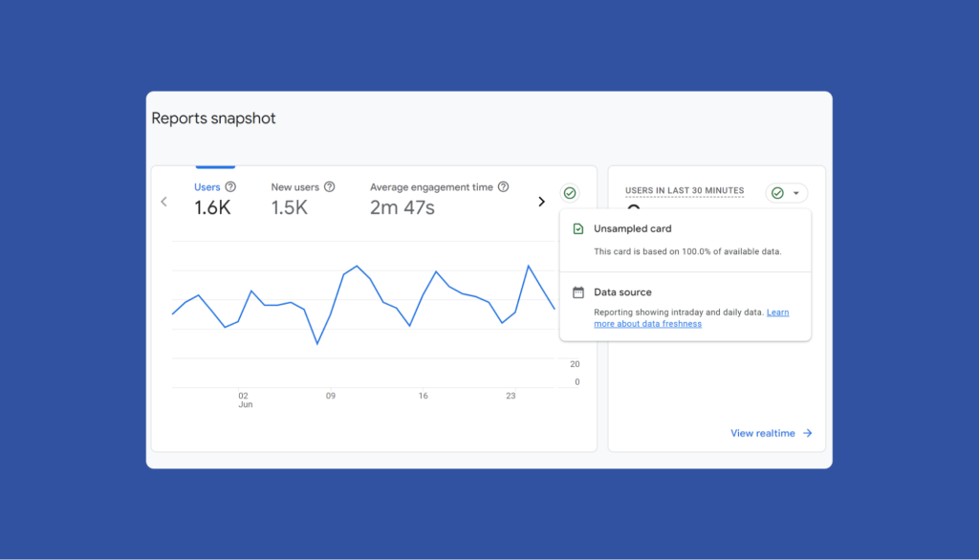This screenshot has width=979, height=560.
Task: Click the Data source calendar icon
Action: pos(577,291)
